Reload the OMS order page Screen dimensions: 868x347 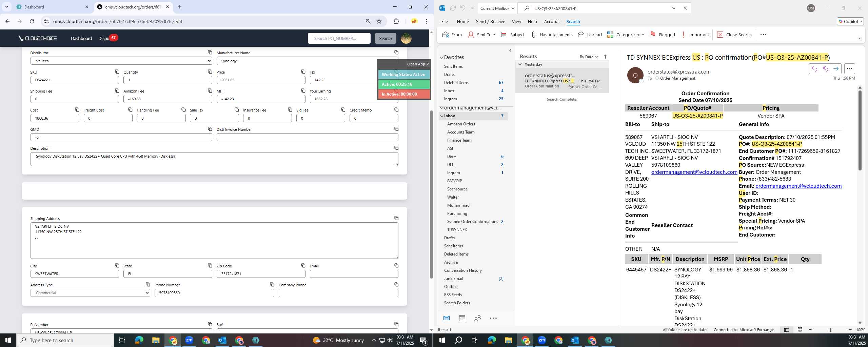coord(32,21)
